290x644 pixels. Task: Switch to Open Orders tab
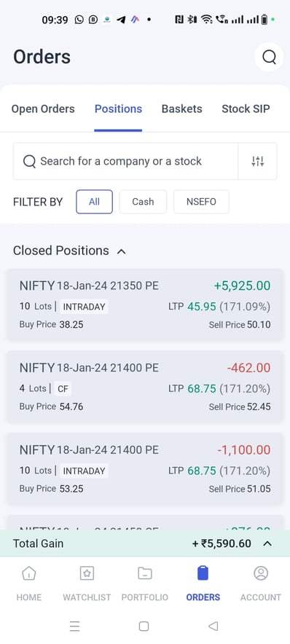(43, 109)
